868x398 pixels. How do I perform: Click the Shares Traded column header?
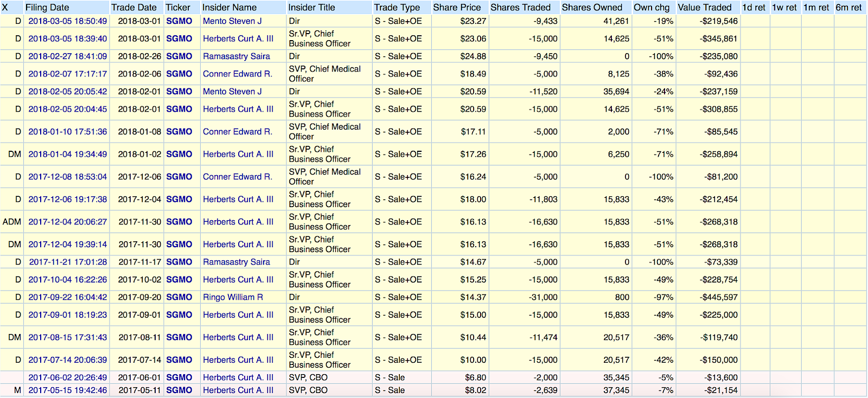(x=521, y=8)
